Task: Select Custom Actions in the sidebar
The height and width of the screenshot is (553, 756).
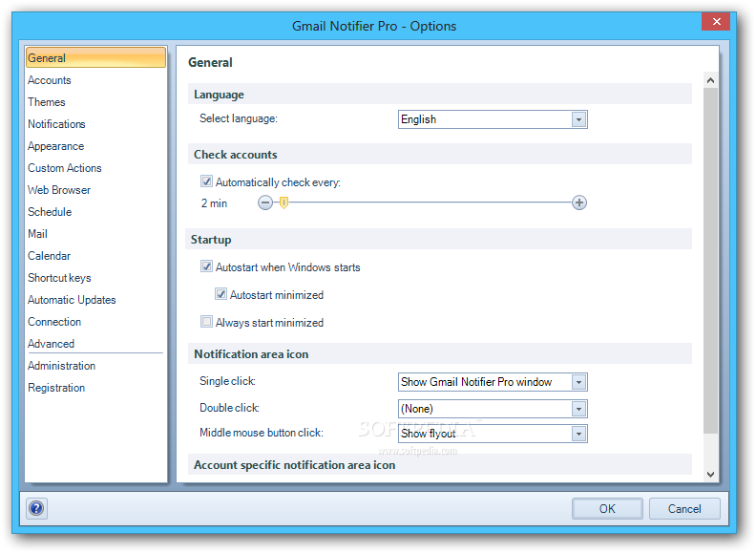Action: [x=65, y=168]
